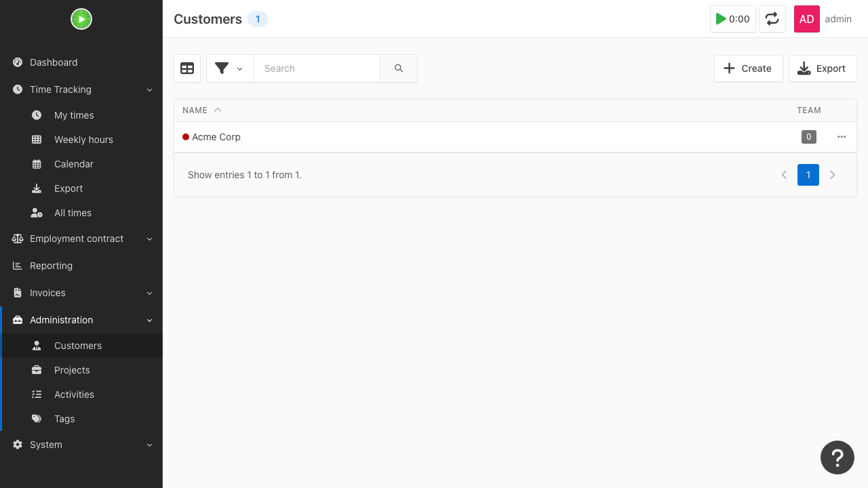This screenshot has height=488, width=868.
Task: Collapse the Administration menu chevron
Action: tap(150, 320)
